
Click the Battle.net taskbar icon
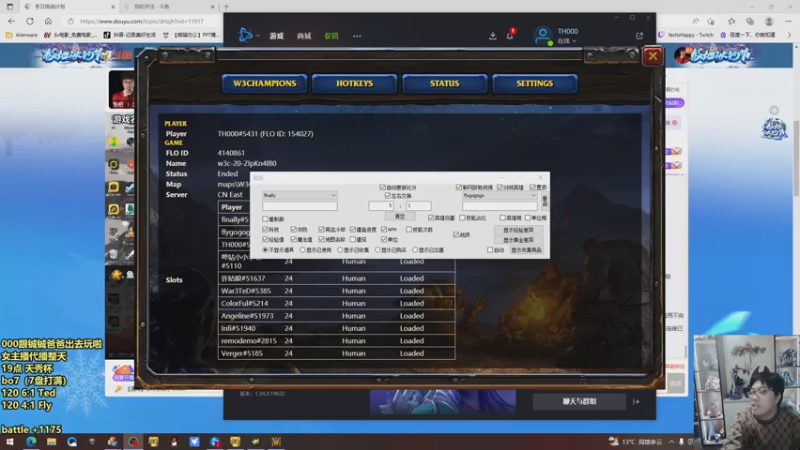215,442
